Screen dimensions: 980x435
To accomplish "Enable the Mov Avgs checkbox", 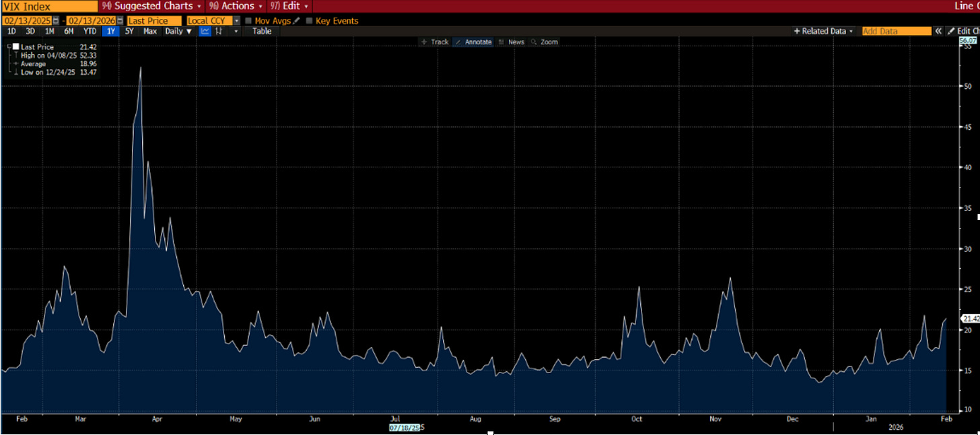I will pyautogui.click(x=248, y=21).
